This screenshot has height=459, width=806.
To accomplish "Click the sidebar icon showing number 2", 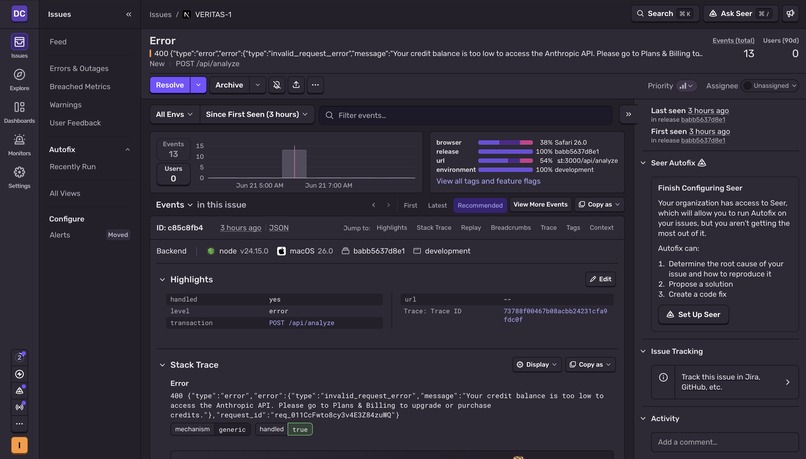I will 19,357.
